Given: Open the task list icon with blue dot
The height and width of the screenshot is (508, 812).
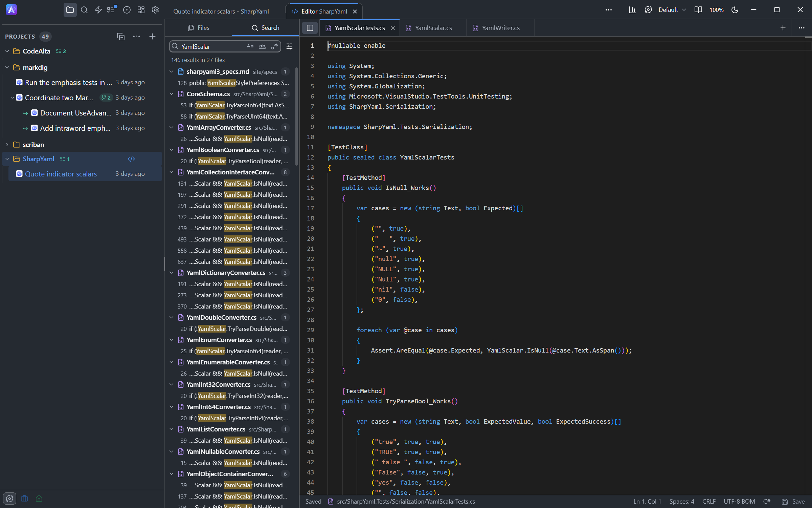Looking at the screenshot, I should [x=112, y=9].
